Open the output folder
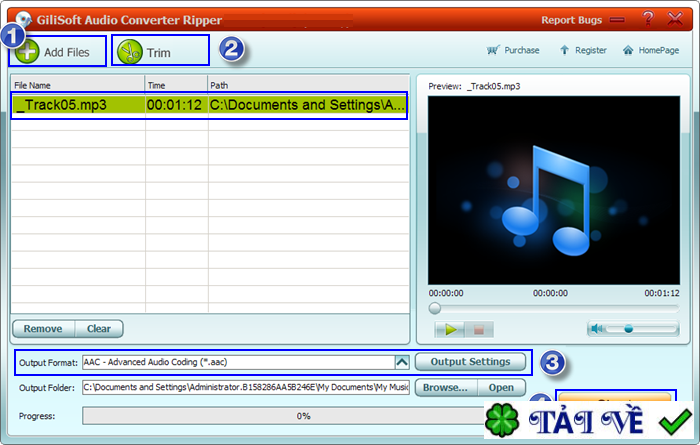The width and height of the screenshot is (700, 445). 501,387
